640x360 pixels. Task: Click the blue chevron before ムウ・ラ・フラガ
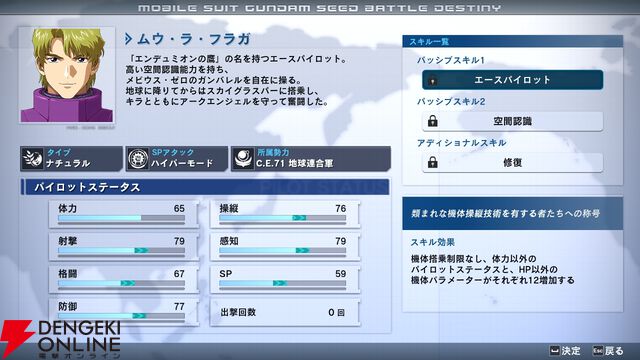tap(128, 39)
